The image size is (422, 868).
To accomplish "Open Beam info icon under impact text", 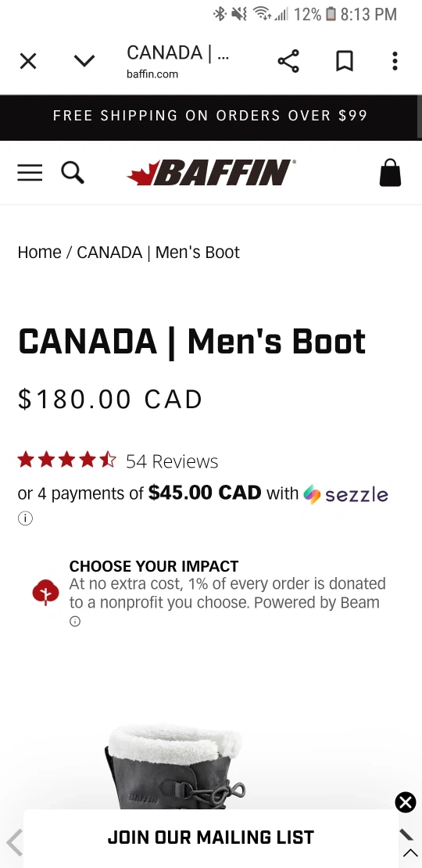I will click(75, 622).
